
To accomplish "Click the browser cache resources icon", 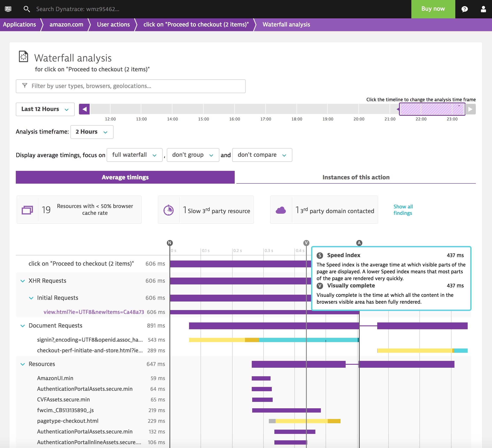I will click(x=27, y=210).
